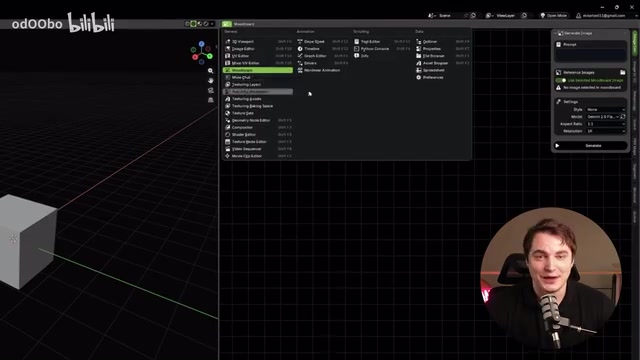Click the Preferences gear icon
Viewport: 640px width, 360px height.
[x=418, y=77]
